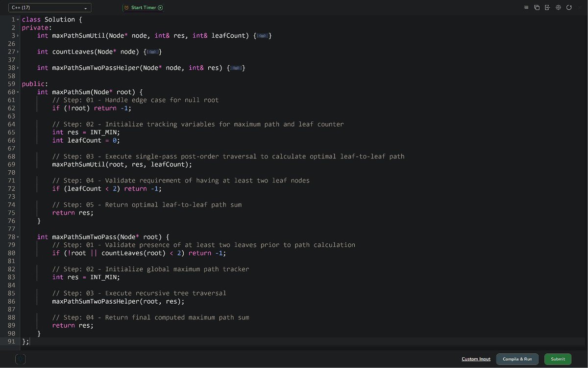This screenshot has width=588, height=368.
Task: Expand the folded maxPathSumUtil function body
Action: coord(263,36)
